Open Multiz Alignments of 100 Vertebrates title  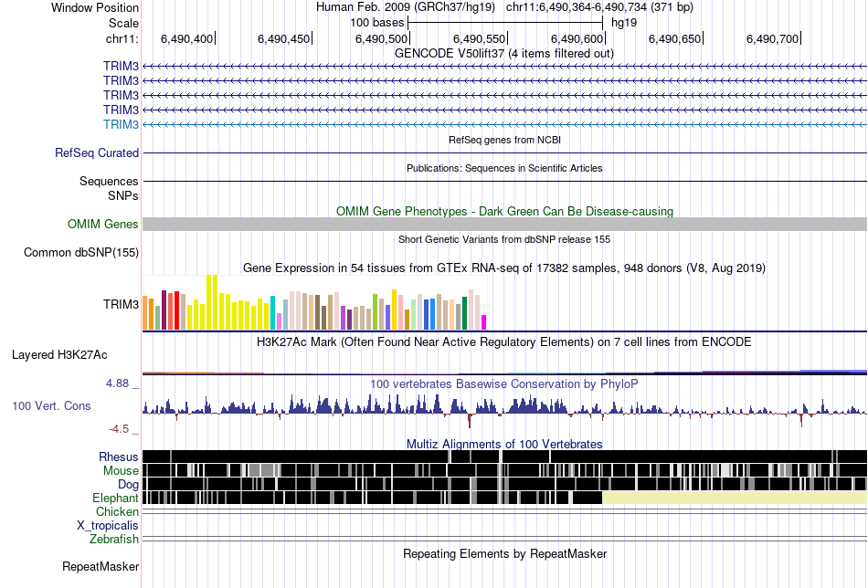504,444
